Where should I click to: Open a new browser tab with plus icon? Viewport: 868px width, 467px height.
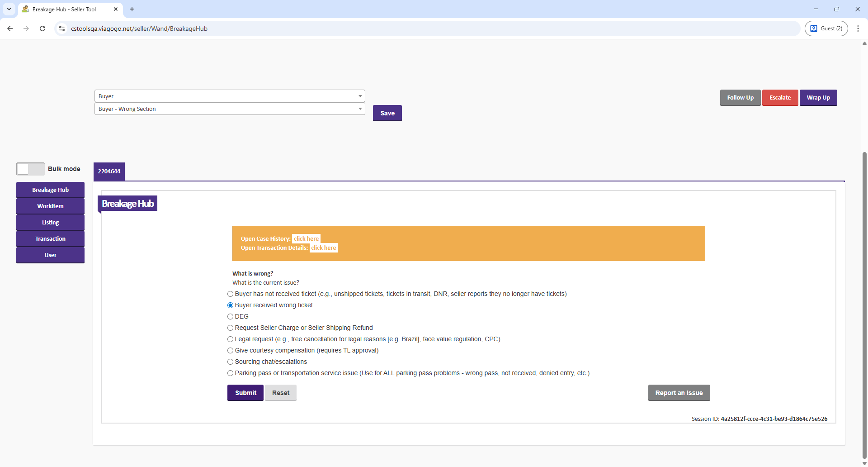point(132,9)
